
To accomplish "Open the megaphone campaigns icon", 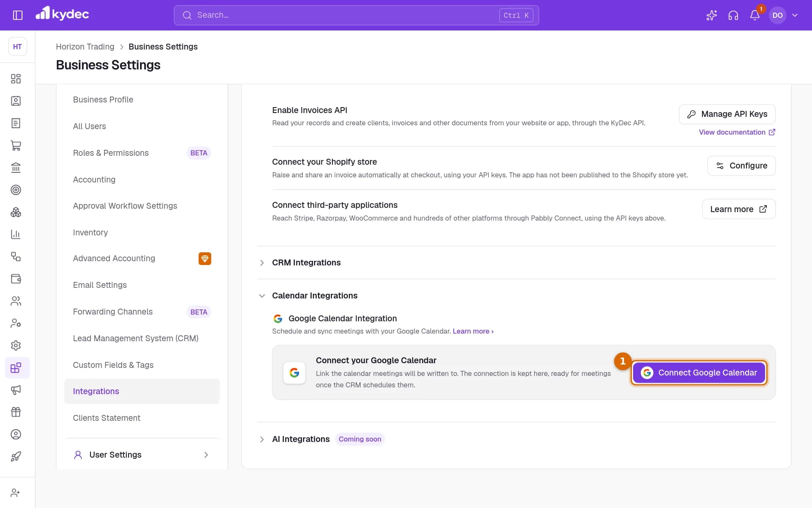I will tap(16, 390).
